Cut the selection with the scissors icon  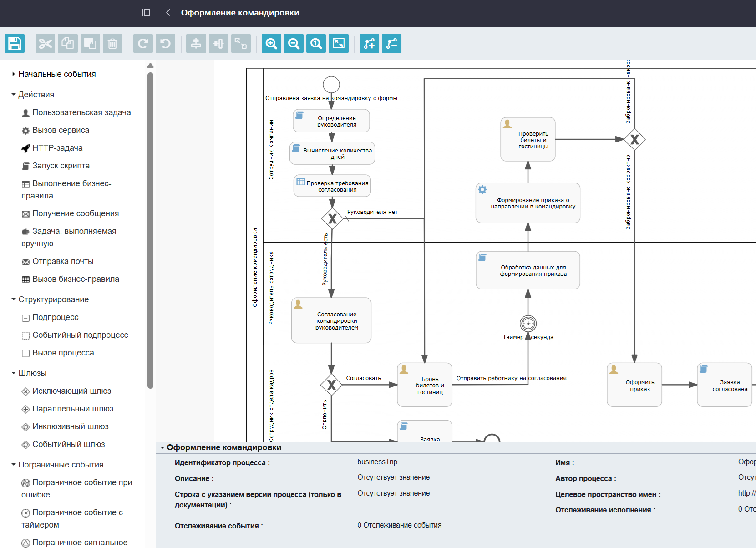point(45,44)
